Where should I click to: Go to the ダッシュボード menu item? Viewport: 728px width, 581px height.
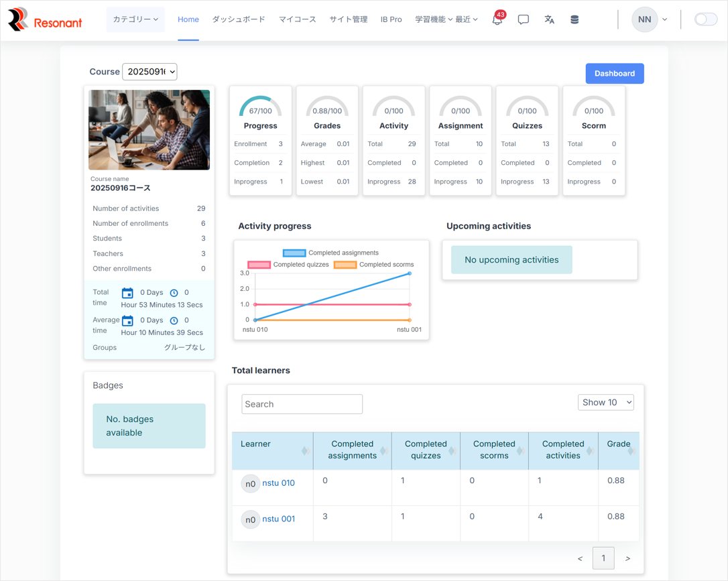click(239, 19)
